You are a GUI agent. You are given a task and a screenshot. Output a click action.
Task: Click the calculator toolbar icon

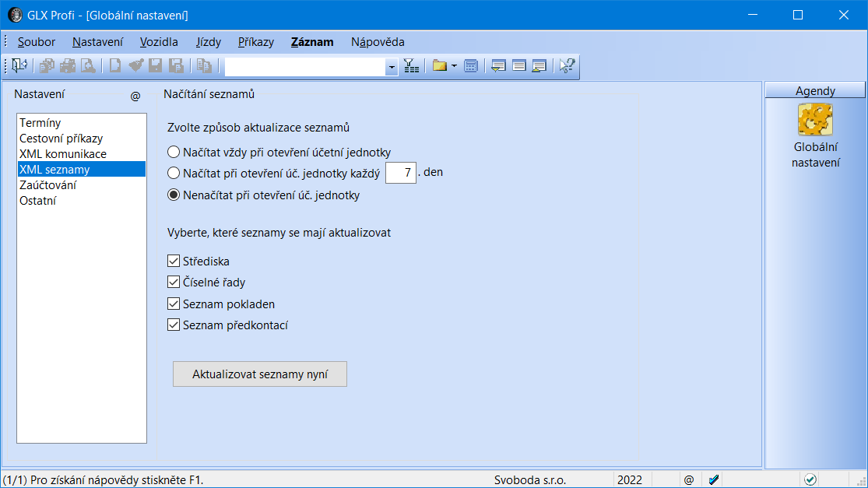click(x=470, y=66)
